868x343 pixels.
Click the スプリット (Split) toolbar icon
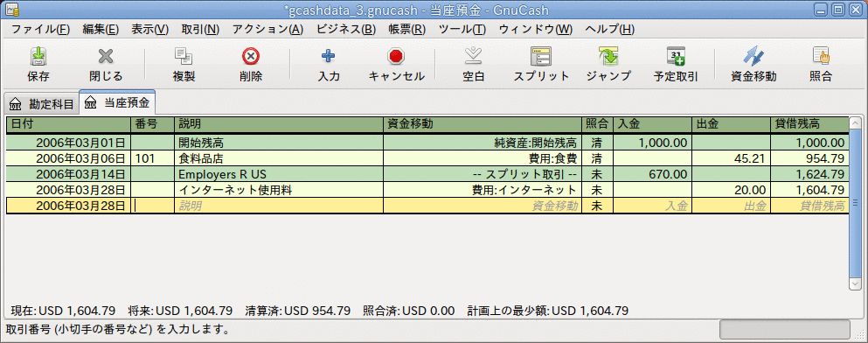(x=541, y=56)
